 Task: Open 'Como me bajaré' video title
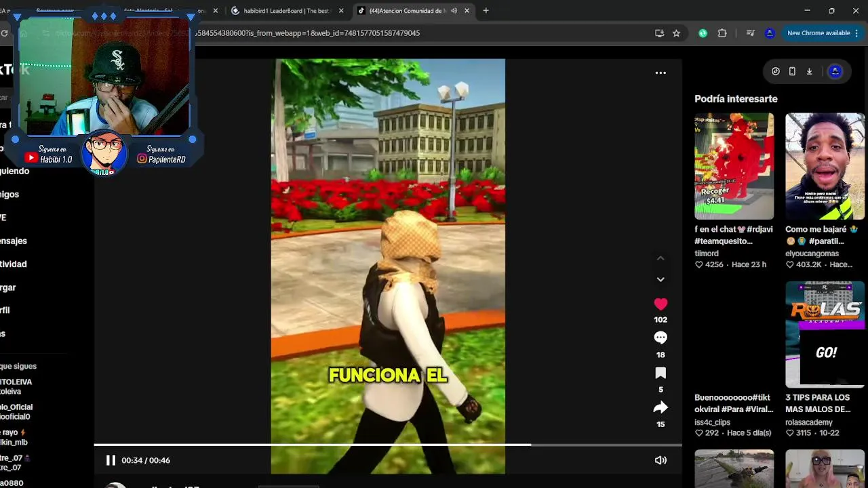coord(822,235)
